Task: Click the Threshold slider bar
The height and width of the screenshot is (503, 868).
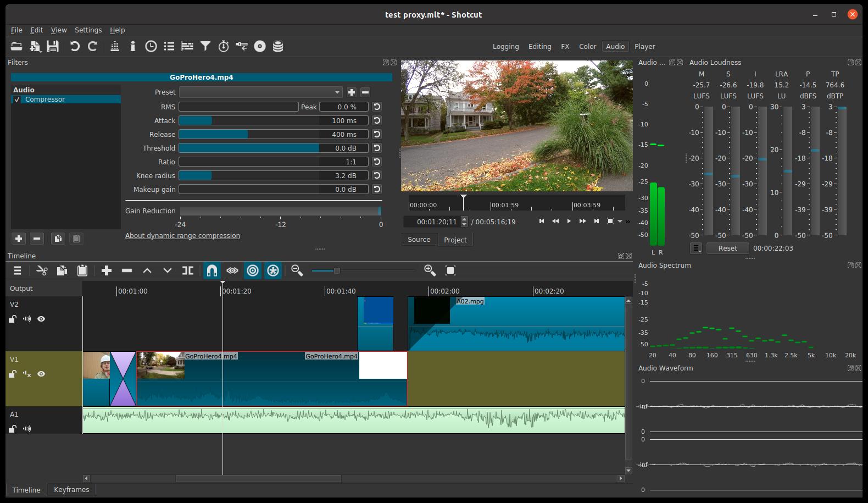Action: (x=249, y=148)
